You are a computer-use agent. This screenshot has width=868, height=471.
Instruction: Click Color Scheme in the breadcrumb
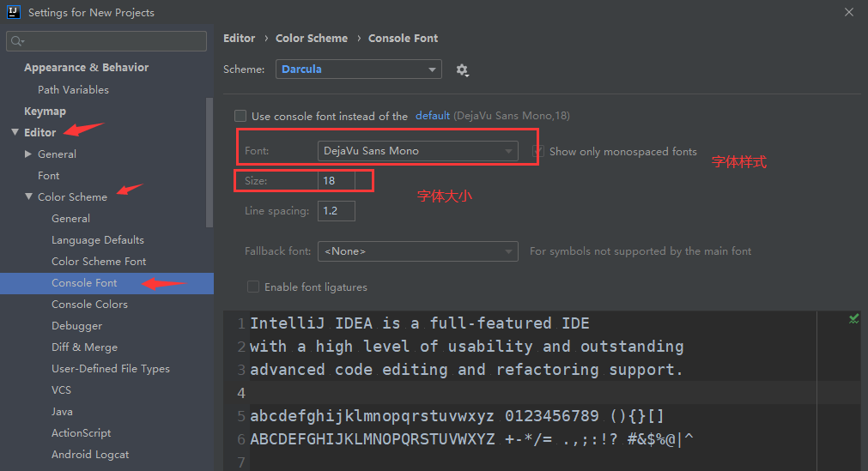click(x=312, y=39)
